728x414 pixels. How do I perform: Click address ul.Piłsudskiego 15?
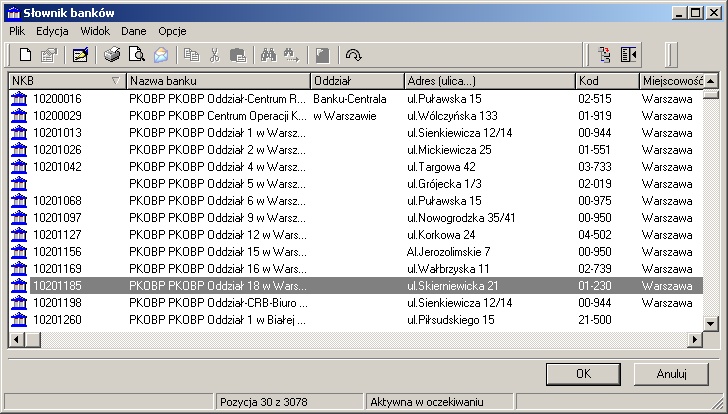click(450, 320)
